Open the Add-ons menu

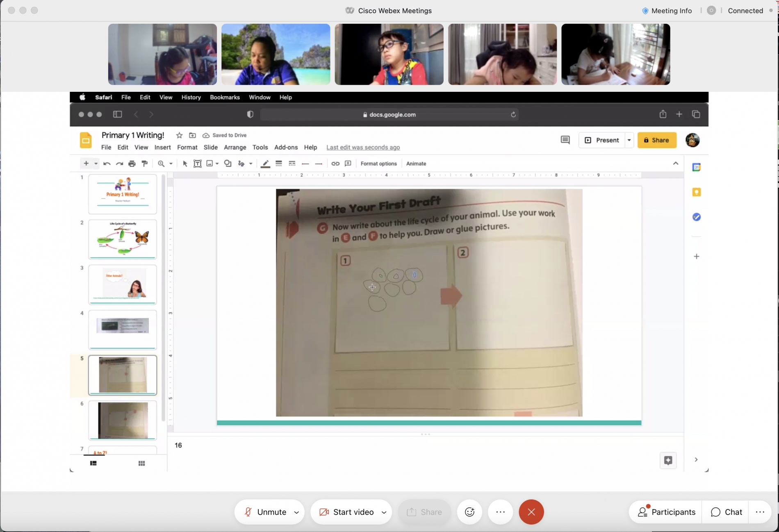[286, 147]
